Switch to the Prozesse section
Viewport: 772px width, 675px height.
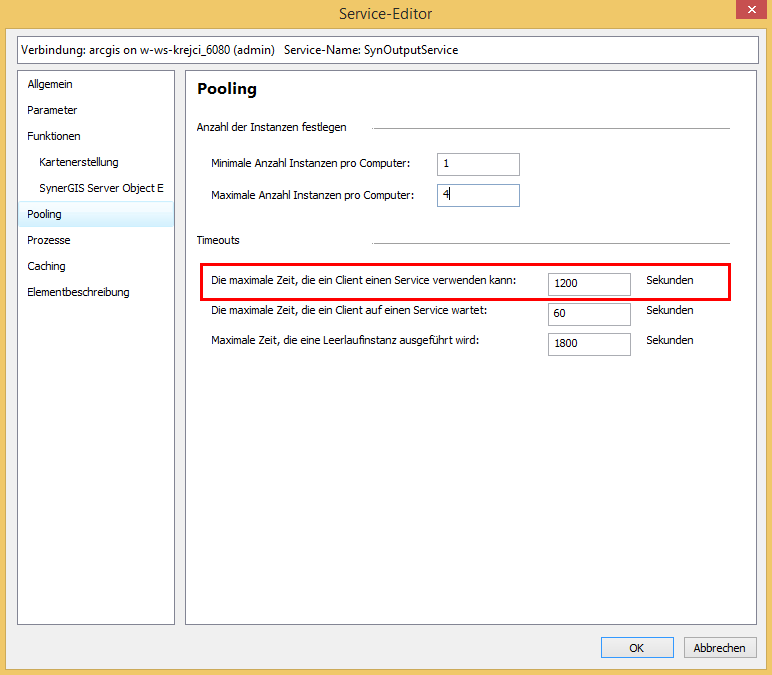(49, 240)
